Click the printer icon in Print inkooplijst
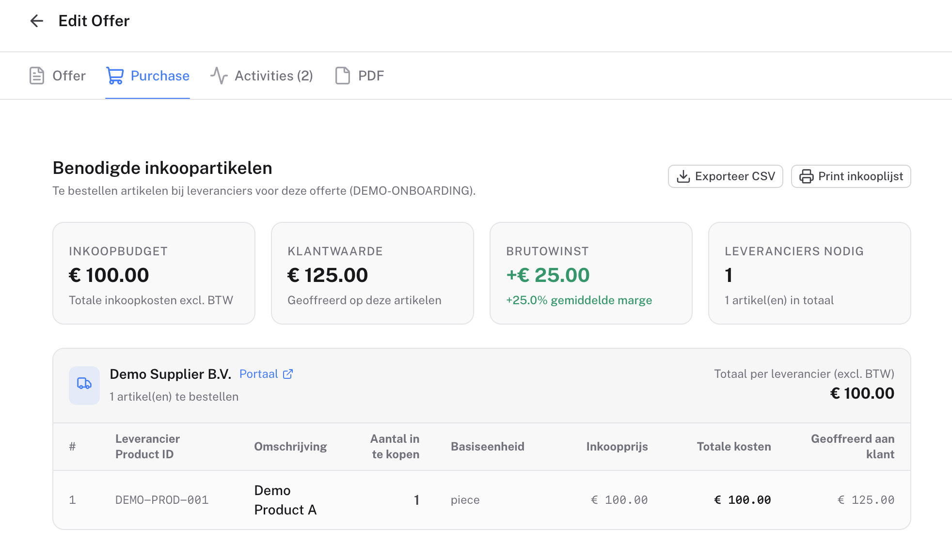952x560 pixels. click(x=807, y=176)
